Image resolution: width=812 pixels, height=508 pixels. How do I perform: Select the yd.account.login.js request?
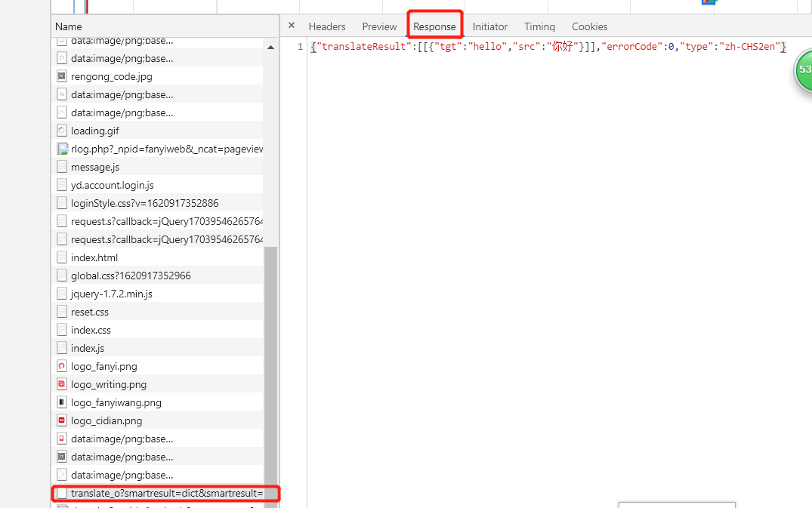157,185
